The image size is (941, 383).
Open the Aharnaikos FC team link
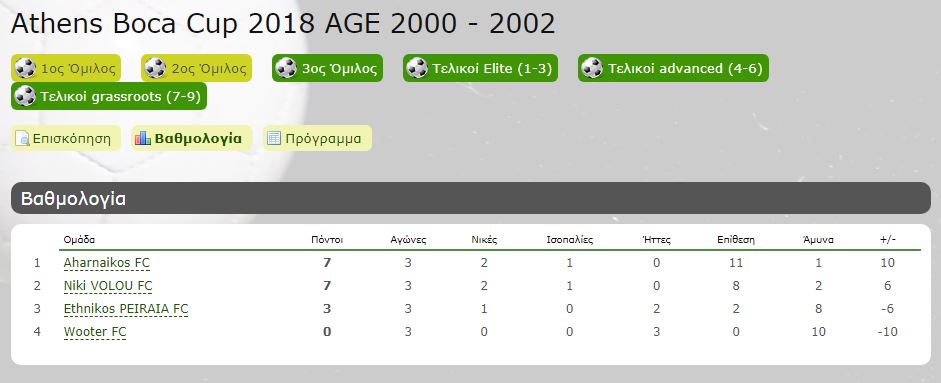(107, 263)
